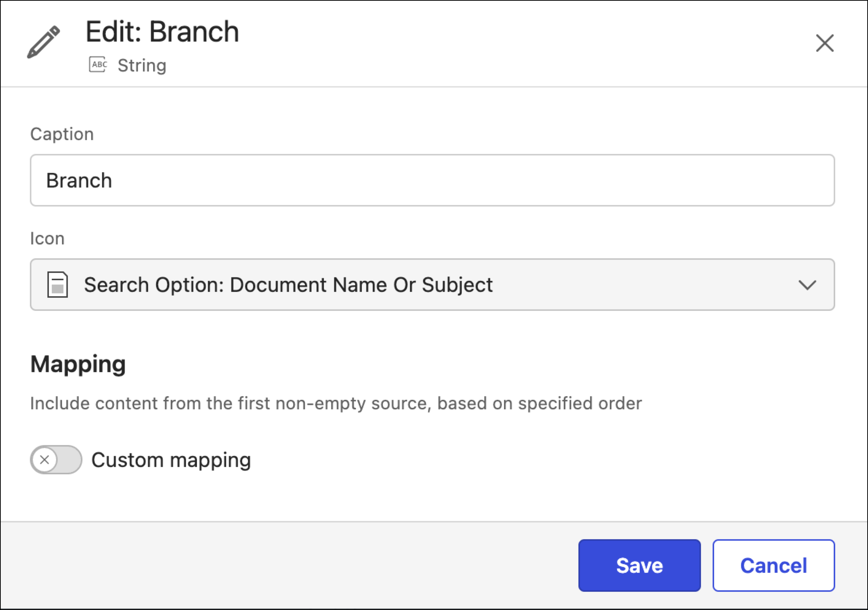Save the Branch property changes
The image size is (868, 610).
(639, 565)
